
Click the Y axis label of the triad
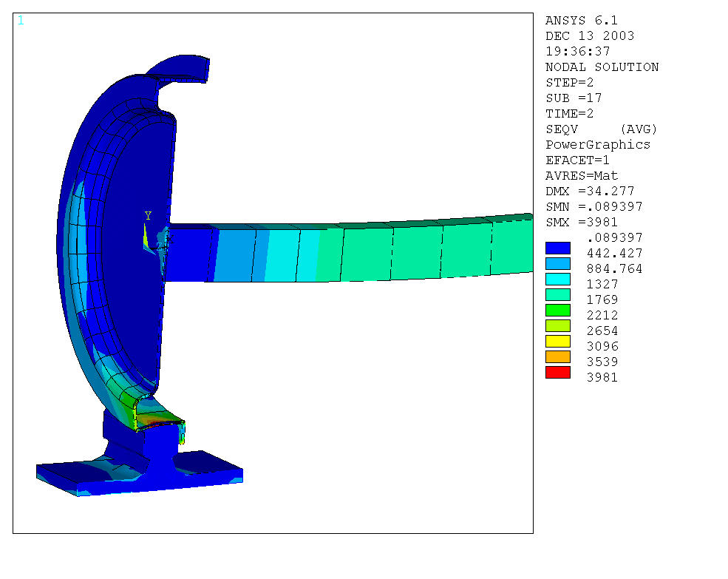[148, 216]
